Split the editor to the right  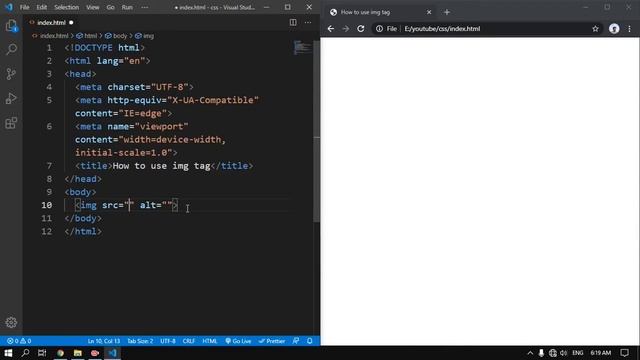293,22
